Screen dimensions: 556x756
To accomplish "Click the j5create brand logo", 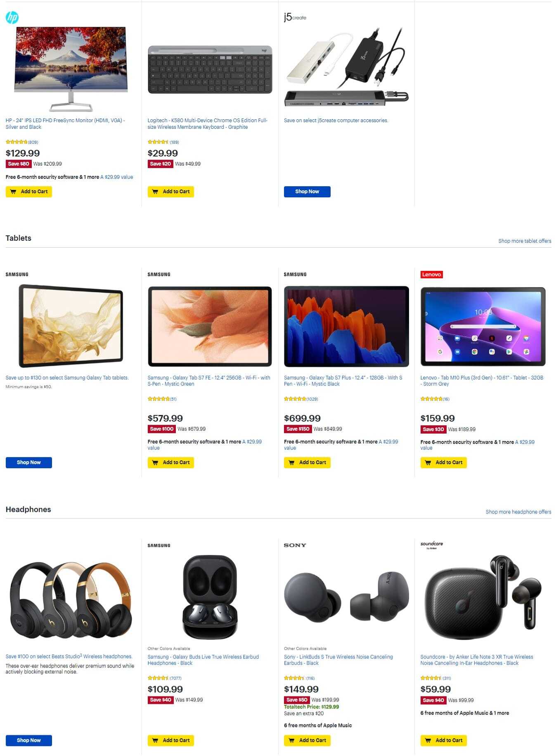I will click(295, 17).
